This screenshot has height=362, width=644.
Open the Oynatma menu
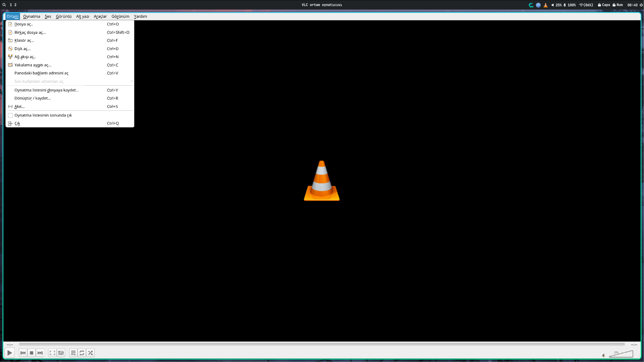point(32,16)
